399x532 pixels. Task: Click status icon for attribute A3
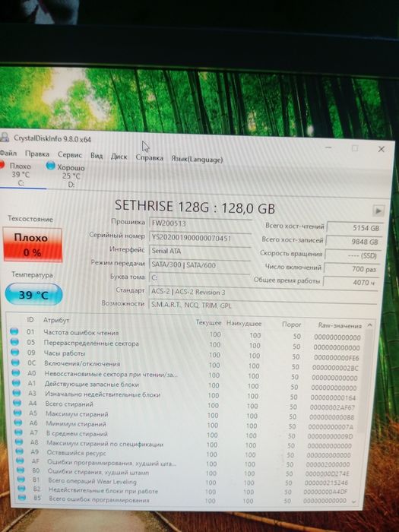coord(17,393)
